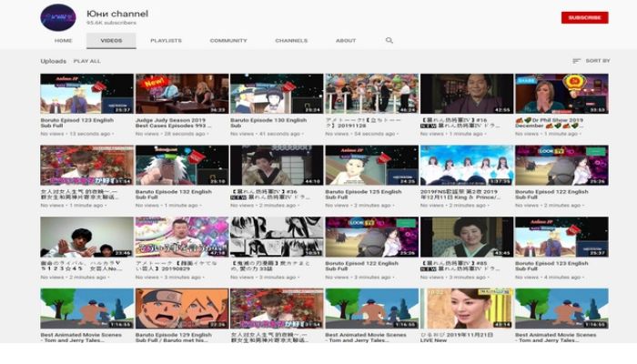Screen dimensions: 637x364
Task: Click the Baruto Episode 132 English Sub thumbnail
Action: [x=182, y=166]
